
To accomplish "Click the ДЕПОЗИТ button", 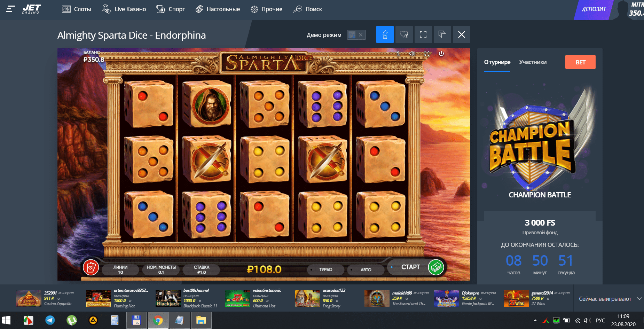I will tap(594, 9).
